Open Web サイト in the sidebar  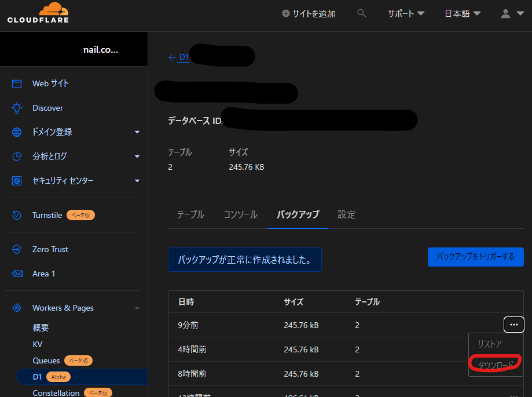coord(50,83)
